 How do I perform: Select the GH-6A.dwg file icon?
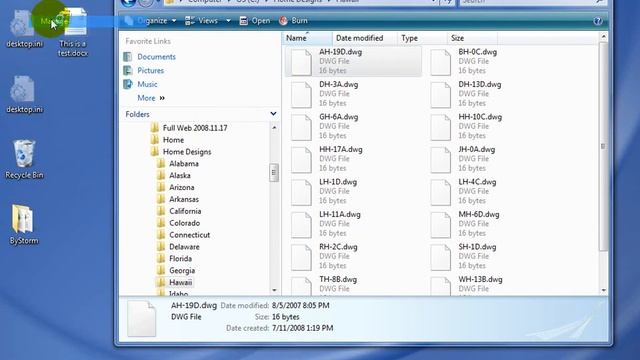pyautogui.click(x=301, y=127)
